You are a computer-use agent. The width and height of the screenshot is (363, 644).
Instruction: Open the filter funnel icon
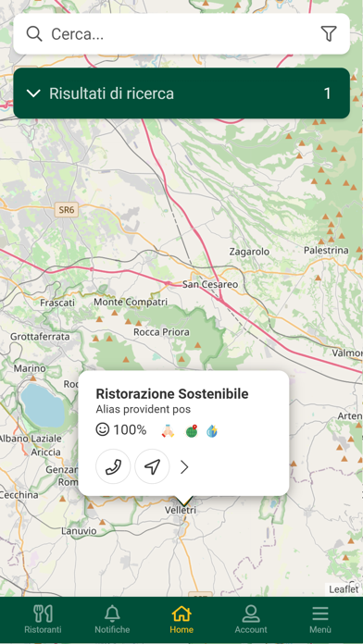coord(329,33)
